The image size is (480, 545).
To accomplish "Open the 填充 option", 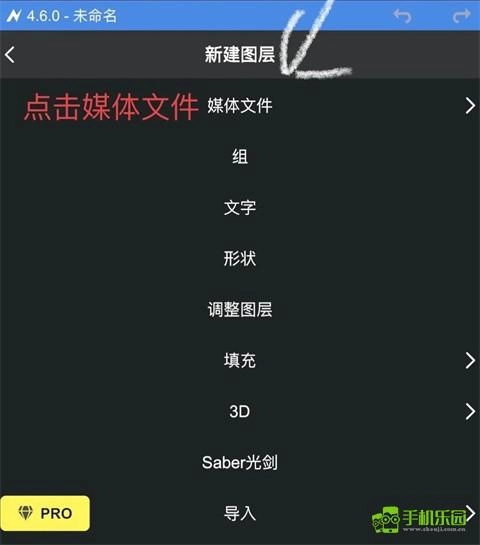I will [x=240, y=360].
